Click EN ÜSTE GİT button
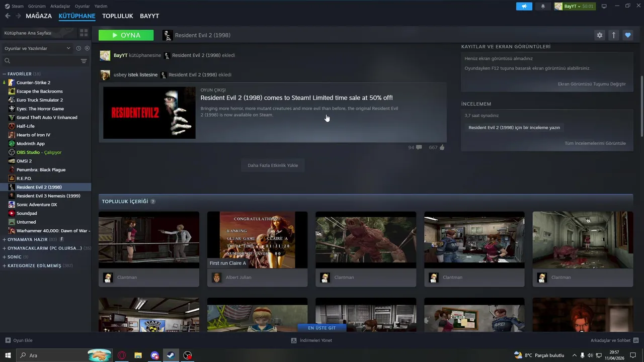Image resolution: width=644 pixels, height=362 pixels. [321, 328]
